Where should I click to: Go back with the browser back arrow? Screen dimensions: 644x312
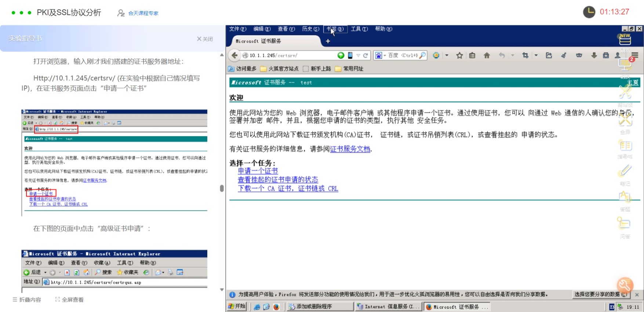(234, 55)
